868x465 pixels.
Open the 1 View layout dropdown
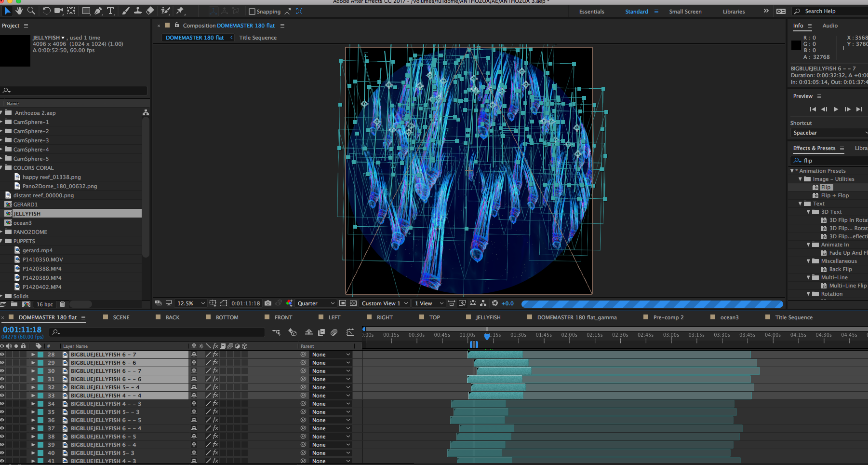[x=429, y=303]
